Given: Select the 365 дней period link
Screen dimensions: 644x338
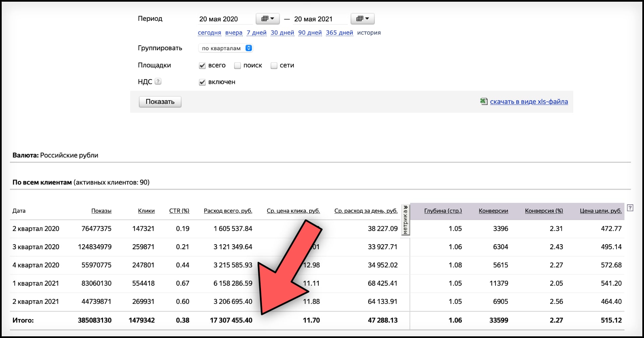Looking at the screenshot, I should coord(339,32).
